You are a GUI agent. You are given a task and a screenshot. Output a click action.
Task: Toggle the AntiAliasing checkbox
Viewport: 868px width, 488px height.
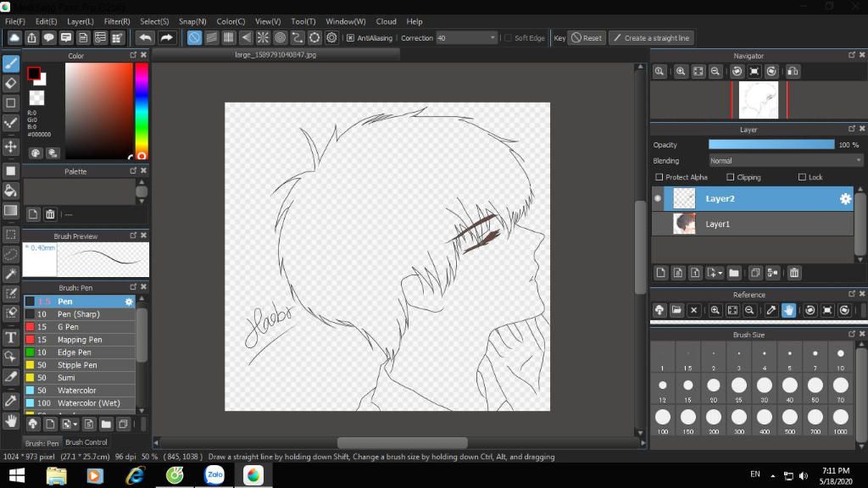[x=350, y=37]
